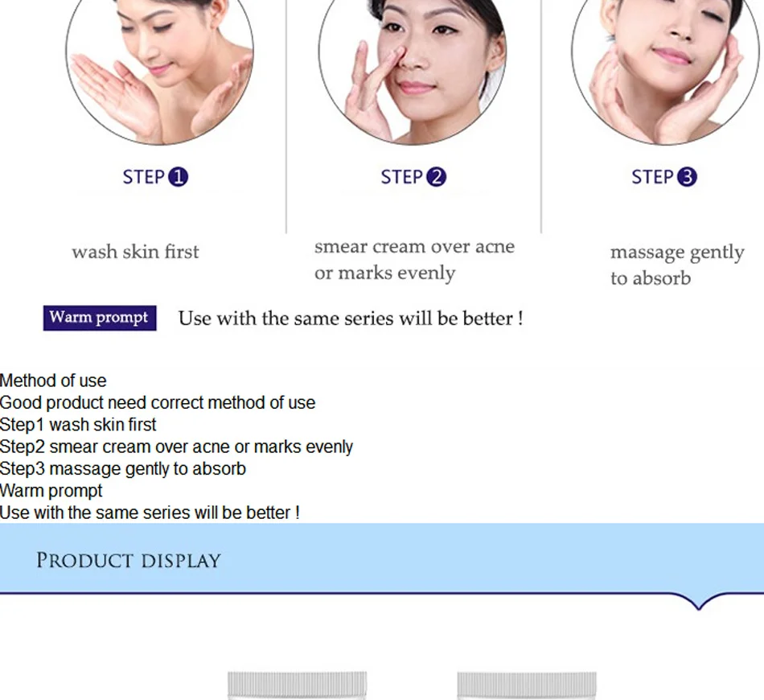Screen dimensions: 764x700
Task: Click right cream jar lid
Action: (x=527, y=685)
